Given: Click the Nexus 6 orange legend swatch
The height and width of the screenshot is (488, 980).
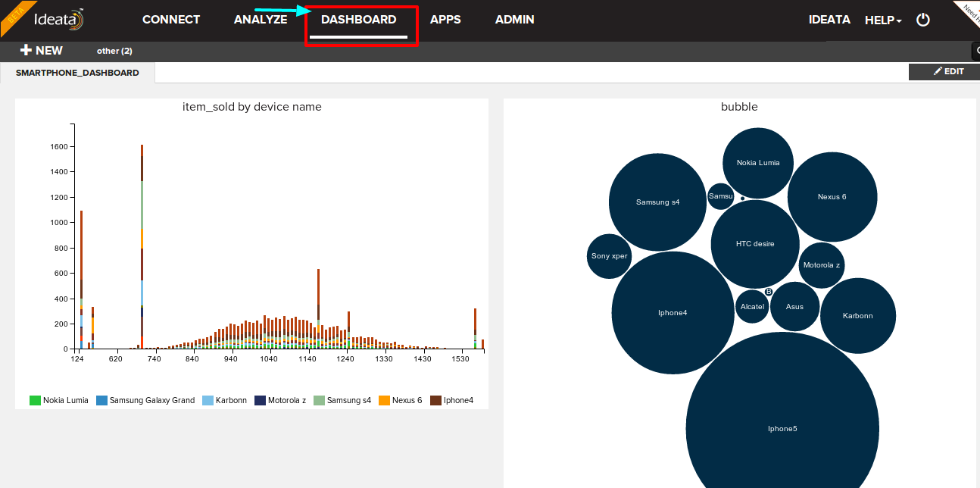Looking at the screenshot, I should click(x=384, y=400).
